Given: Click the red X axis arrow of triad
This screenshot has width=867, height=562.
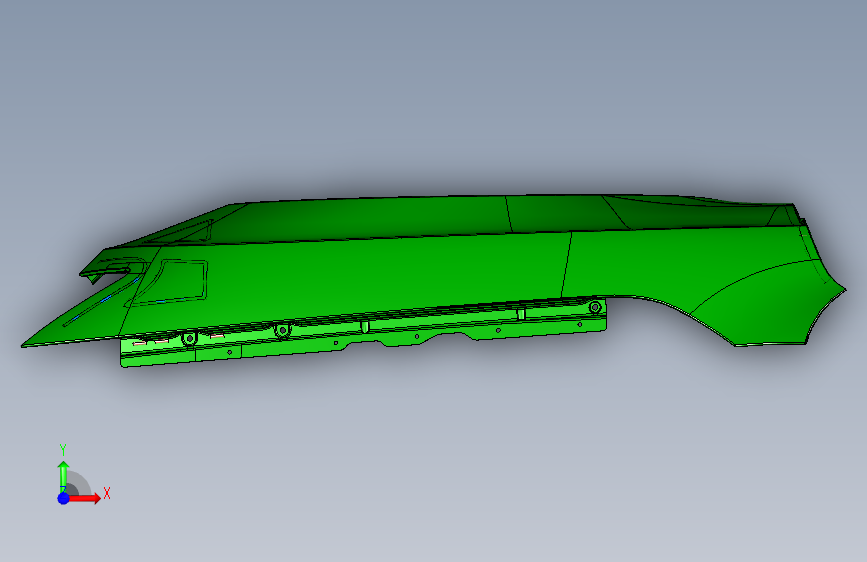Looking at the screenshot, I should pos(83,498).
